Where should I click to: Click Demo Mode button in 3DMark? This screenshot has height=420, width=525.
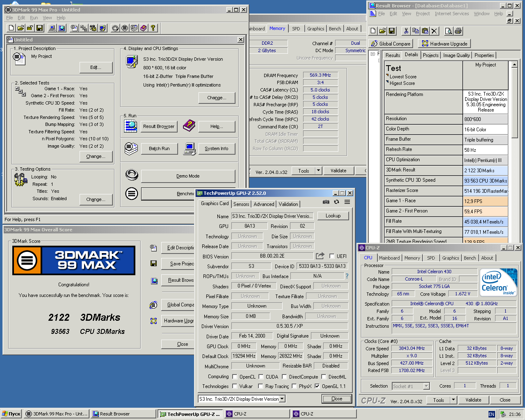pyautogui.click(x=188, y=176)
